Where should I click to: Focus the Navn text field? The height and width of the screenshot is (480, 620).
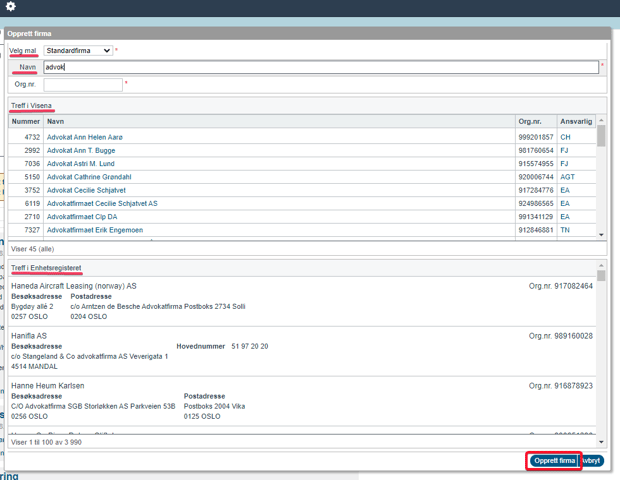point(320,67)
